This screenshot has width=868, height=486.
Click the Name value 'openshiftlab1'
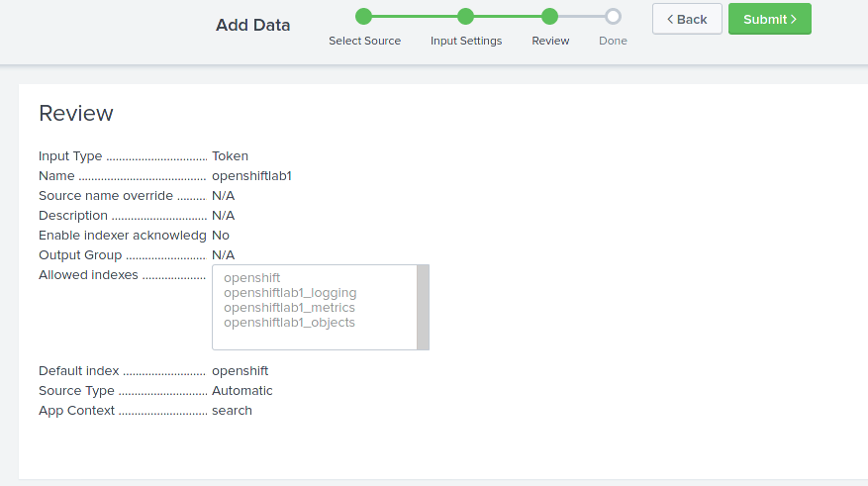pyautogui.click(x=251, y=176)
